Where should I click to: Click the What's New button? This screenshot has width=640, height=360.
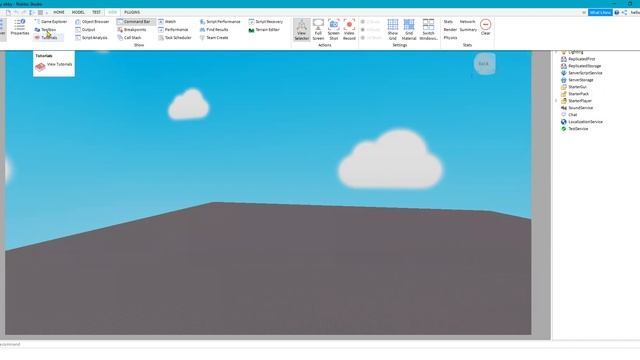(x=600, y=13)
